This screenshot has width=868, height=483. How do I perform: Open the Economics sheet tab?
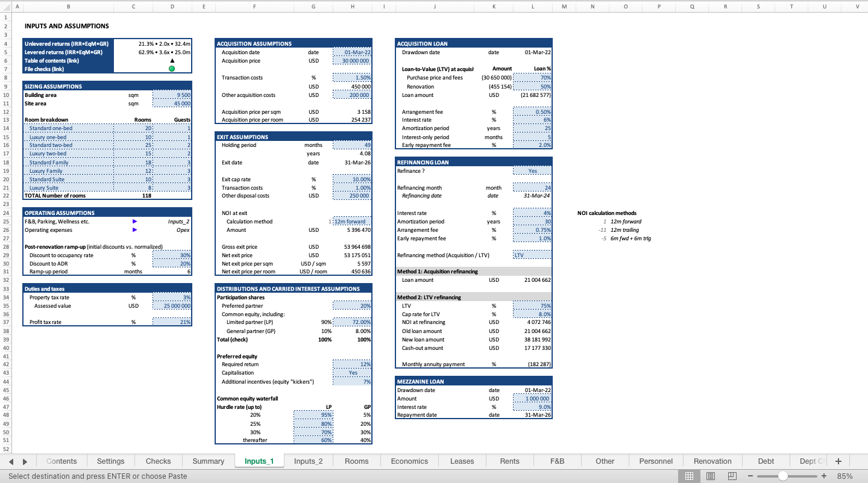click(409, 461)
